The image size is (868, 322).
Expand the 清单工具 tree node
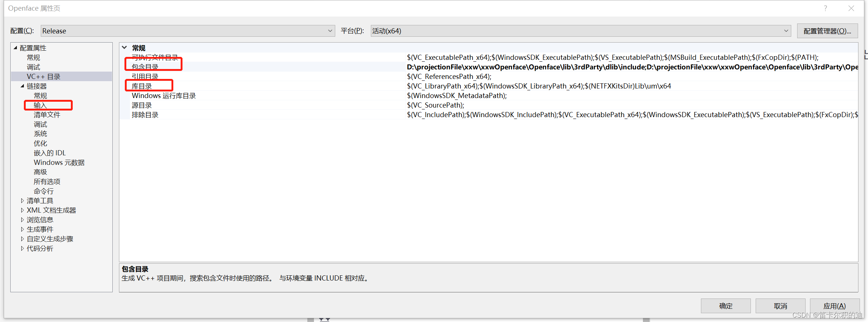click(x=22, y=200)
